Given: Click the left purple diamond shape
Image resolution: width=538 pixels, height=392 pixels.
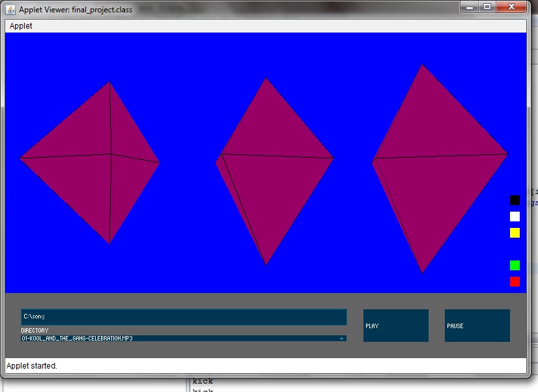Looking at the screenshot, I should [x=91, y=163].
